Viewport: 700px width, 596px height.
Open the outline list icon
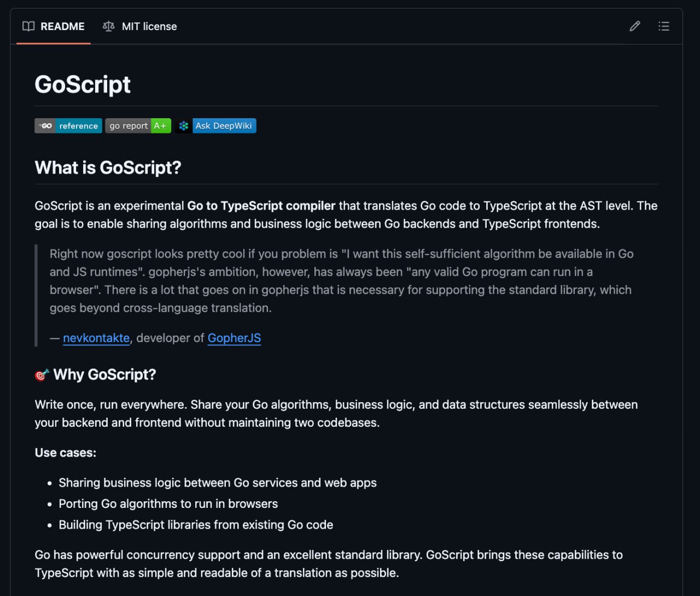663,26
